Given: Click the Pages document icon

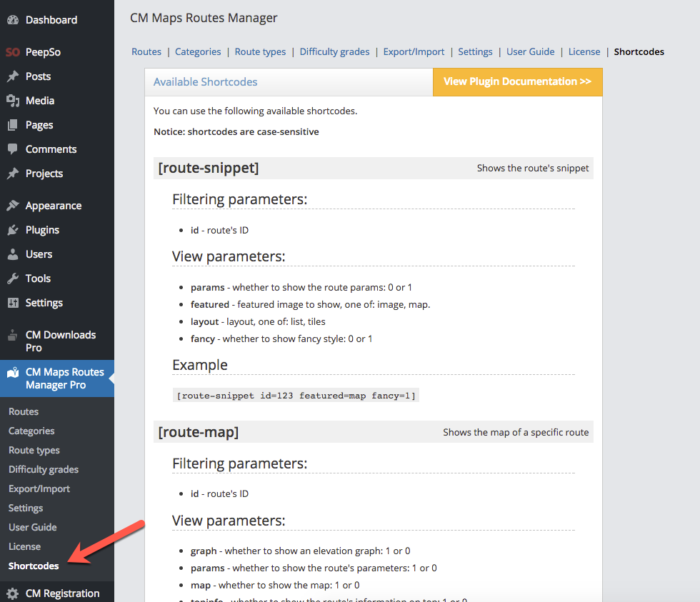Looking at the screenshot, I should [x=13, y=125].
